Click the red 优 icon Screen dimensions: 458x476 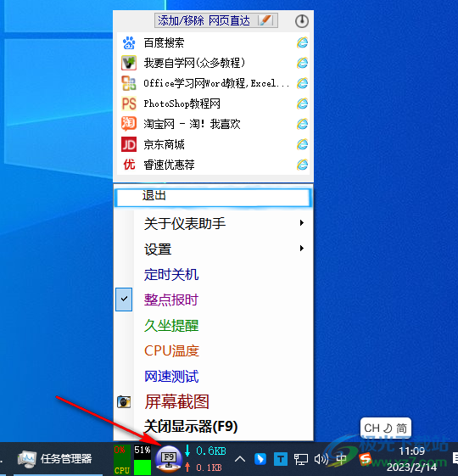point(129,165)
